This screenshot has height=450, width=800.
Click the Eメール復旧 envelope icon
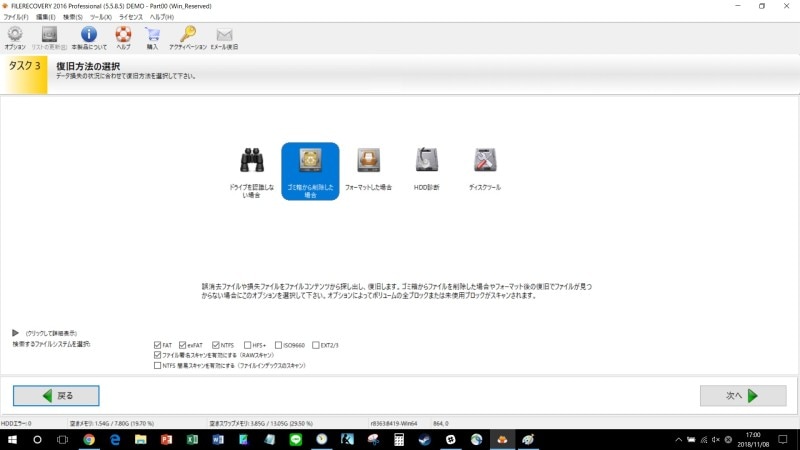224,35
